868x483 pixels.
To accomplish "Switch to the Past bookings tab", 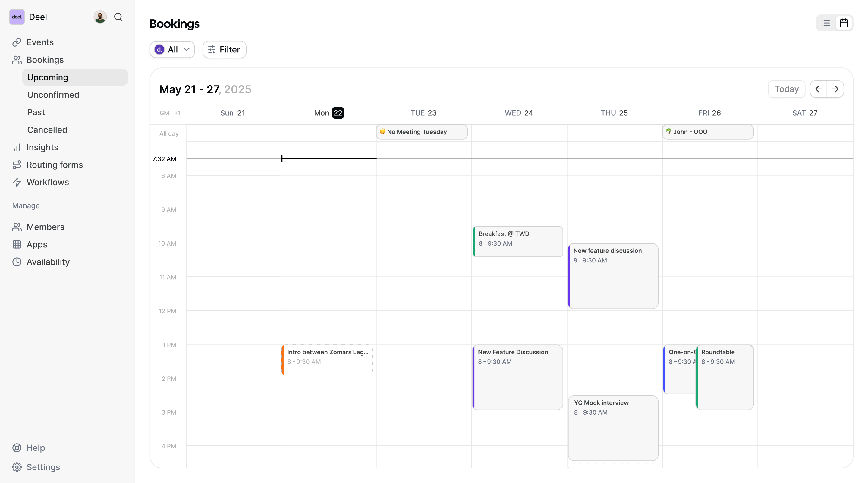I will (36, 112).
